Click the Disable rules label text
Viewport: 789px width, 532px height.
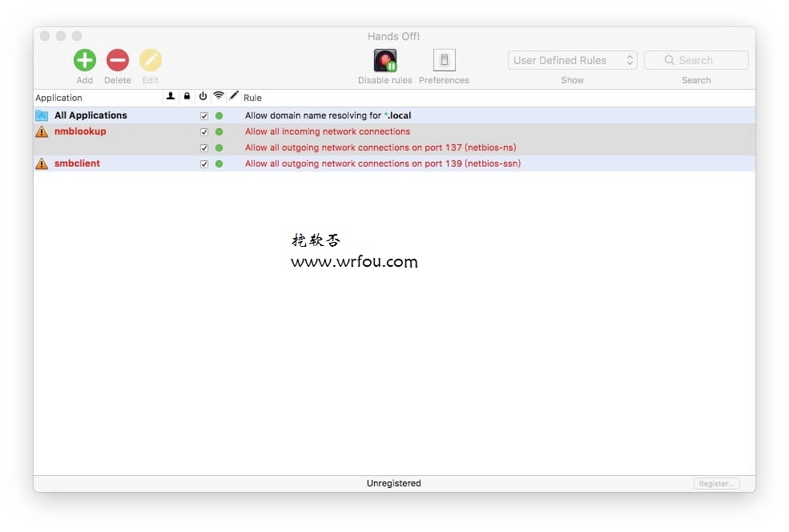click(x=385, y=80)
